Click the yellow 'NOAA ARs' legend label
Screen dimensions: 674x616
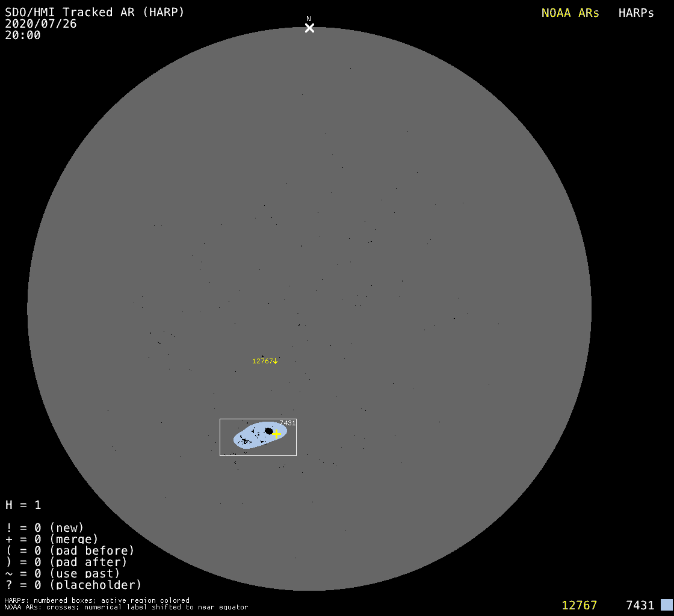pyautogui.click(x=570, y=13)
